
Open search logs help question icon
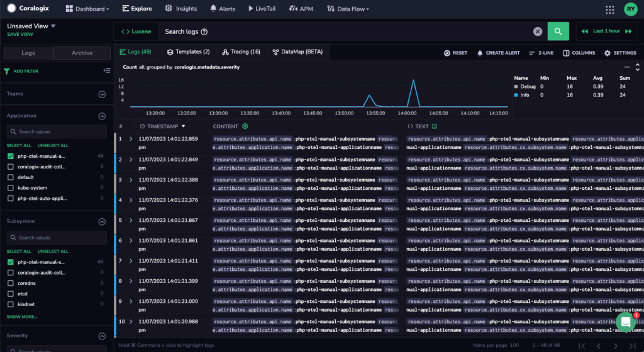click(204, 31)
